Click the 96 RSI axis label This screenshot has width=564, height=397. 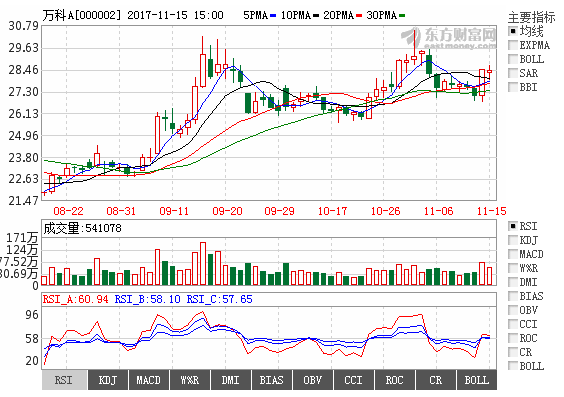32,315
